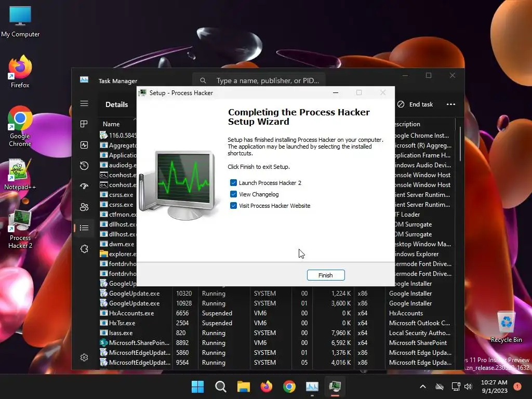Click taskbar Search magnifier icon
This screenshot has height=399, width=532.
pyautogui.click(x=220, y=387)
